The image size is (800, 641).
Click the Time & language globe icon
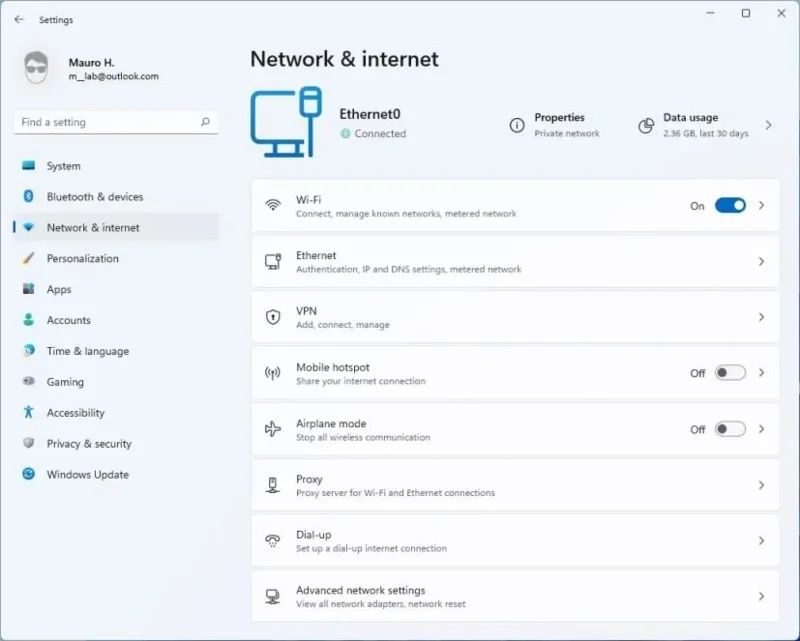(29, 350)
